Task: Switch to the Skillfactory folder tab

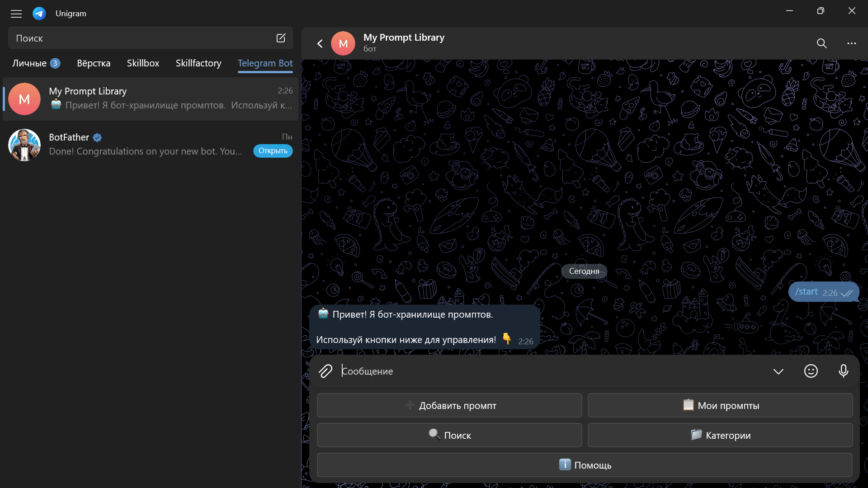Action: 198,63
